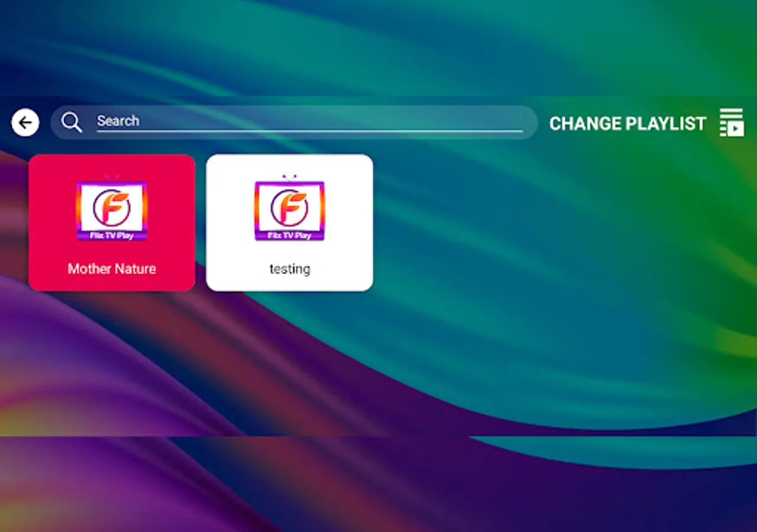Open the testing playlist card
757x532 pixels.
tap(289, 223)
